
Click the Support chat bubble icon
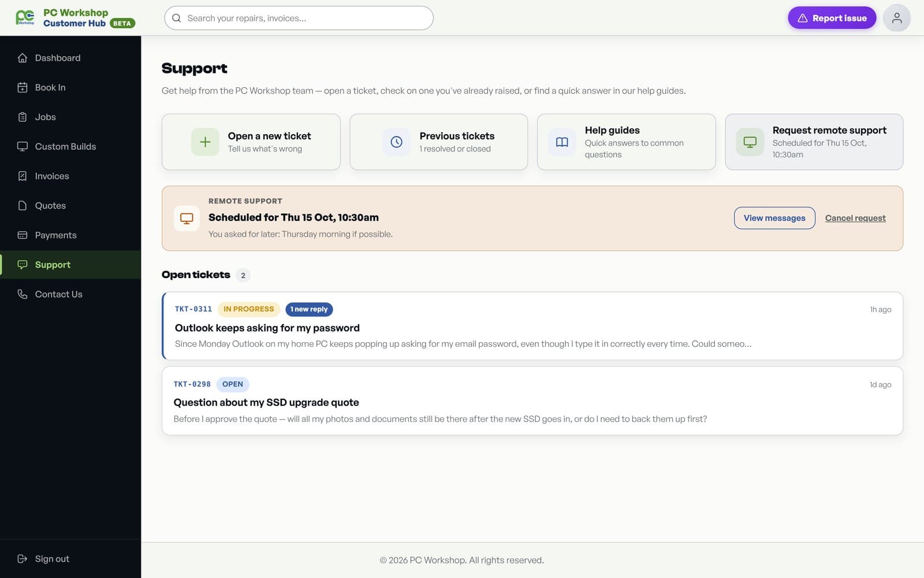click(x=23, y=264)
